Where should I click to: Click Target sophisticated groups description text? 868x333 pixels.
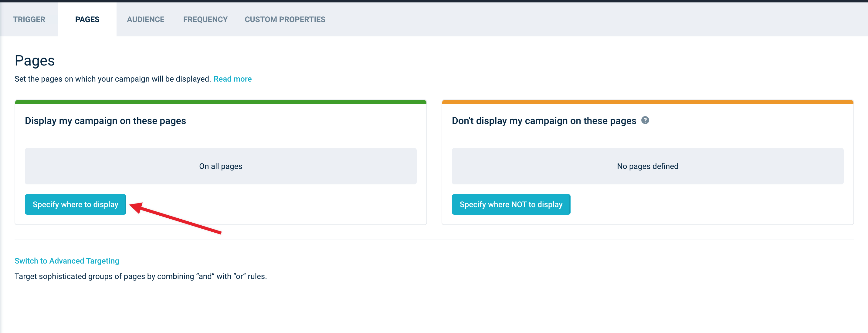click(x=141, y=276)
